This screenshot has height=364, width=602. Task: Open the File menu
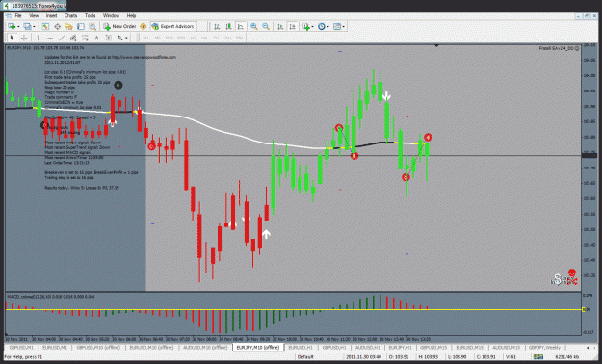coord(18,15)
